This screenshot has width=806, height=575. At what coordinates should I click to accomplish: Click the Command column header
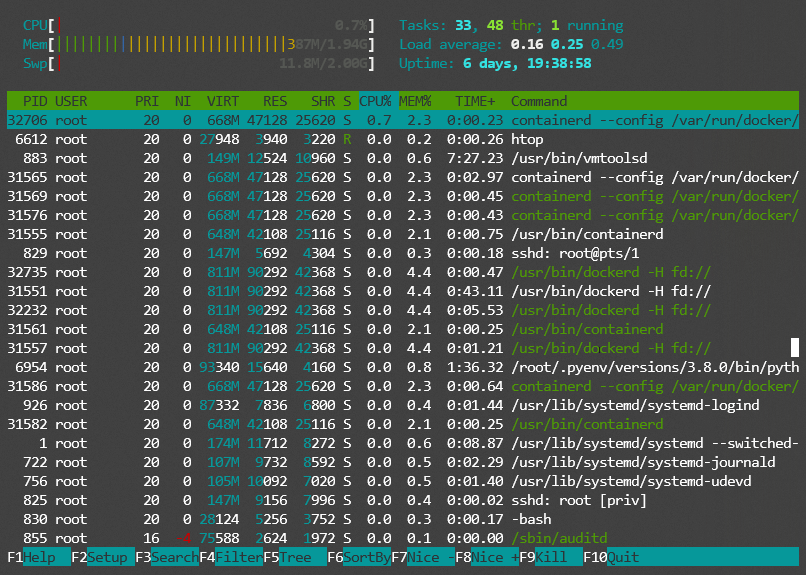(x=539, y=101)
